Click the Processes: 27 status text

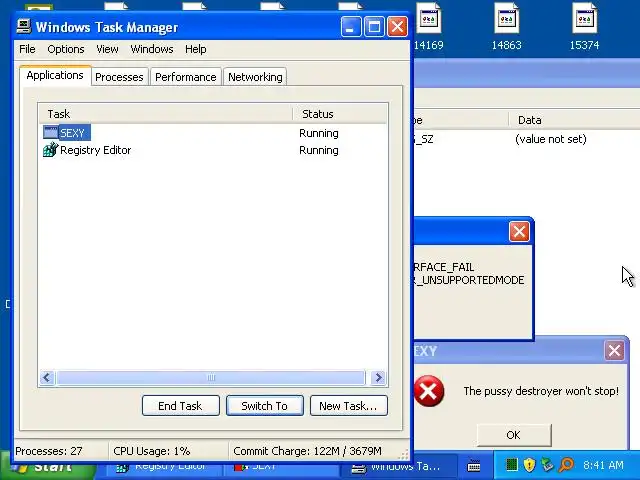point(49,451)
